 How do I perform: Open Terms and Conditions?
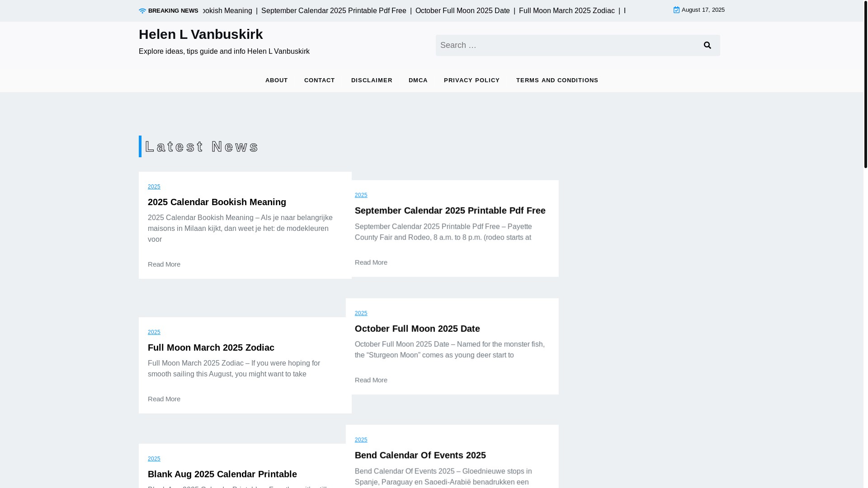557,80
